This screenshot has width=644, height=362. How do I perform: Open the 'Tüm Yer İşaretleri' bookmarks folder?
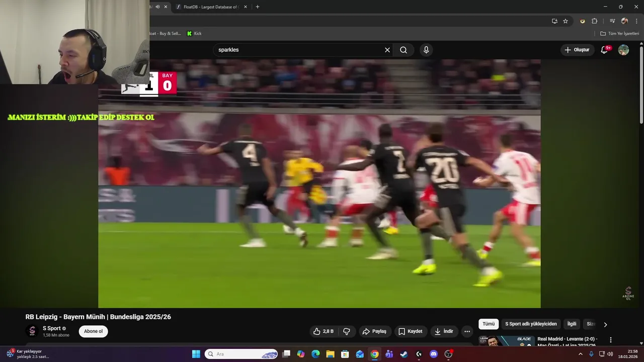620,34
